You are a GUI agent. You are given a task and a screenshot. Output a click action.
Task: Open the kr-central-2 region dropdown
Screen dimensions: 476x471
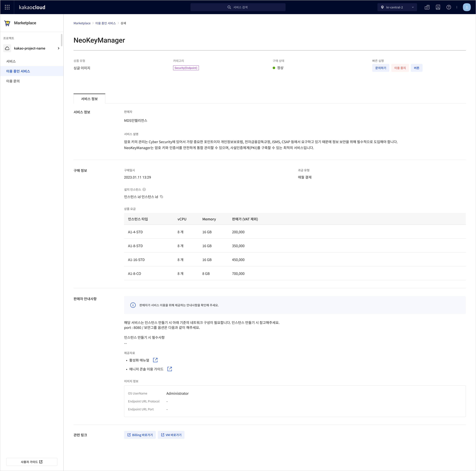click(x=397, y=7)
